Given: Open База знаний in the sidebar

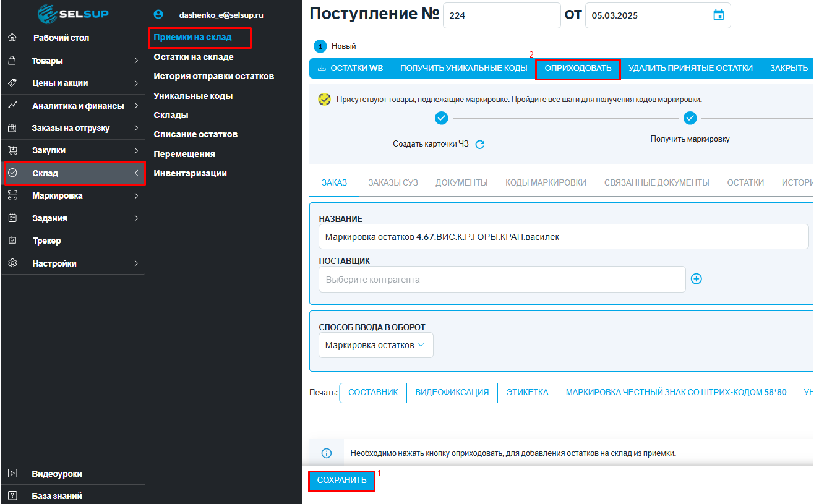Looking at the screenshot, I should [57, 495].
